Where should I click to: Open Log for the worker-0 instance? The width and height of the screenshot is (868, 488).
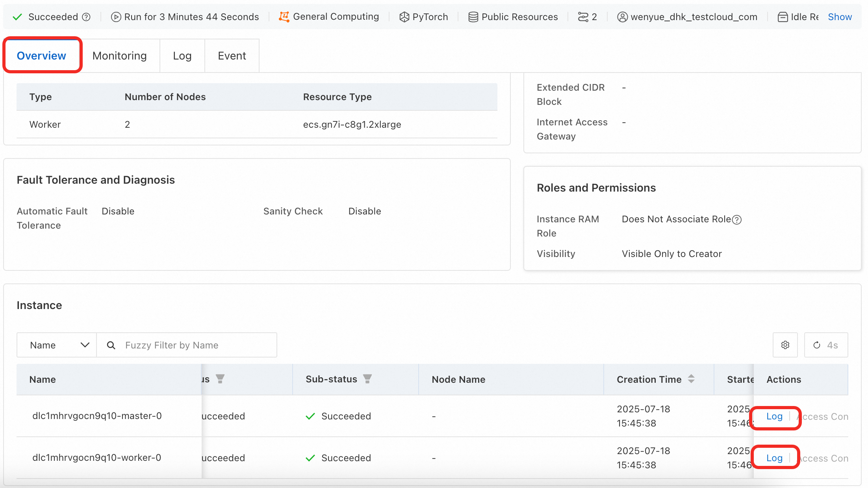(774, 458)
